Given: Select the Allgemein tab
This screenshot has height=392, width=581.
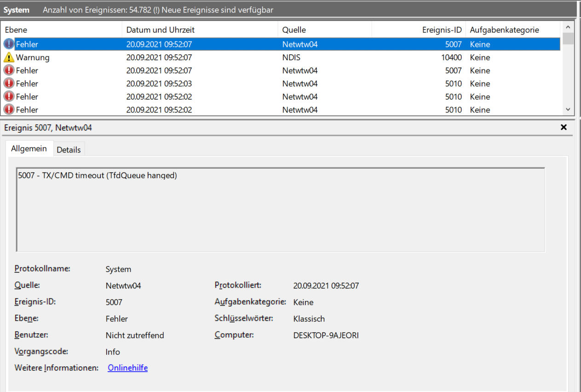Looking at the screenshot, I should point(29,149).
